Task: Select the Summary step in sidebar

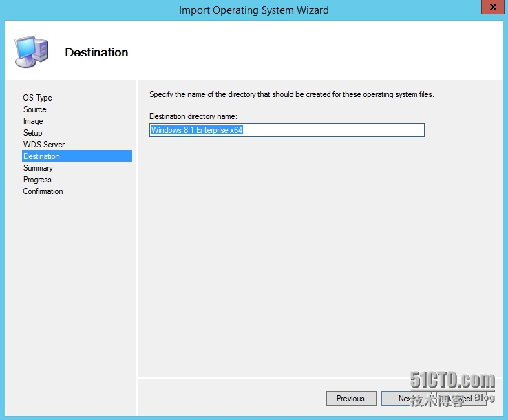Action: point(38,168)
